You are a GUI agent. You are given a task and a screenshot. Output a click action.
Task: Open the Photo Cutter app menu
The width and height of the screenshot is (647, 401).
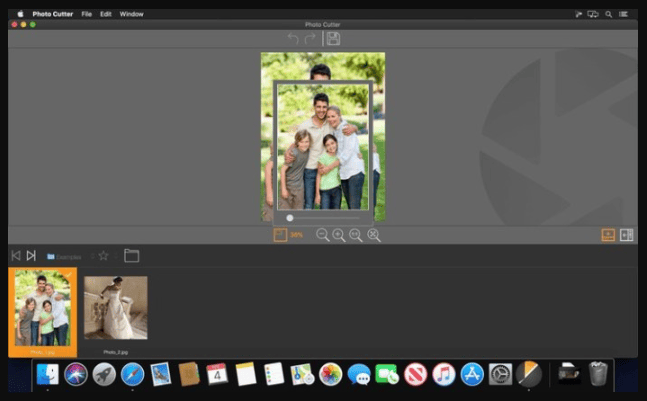pos(52,14)
